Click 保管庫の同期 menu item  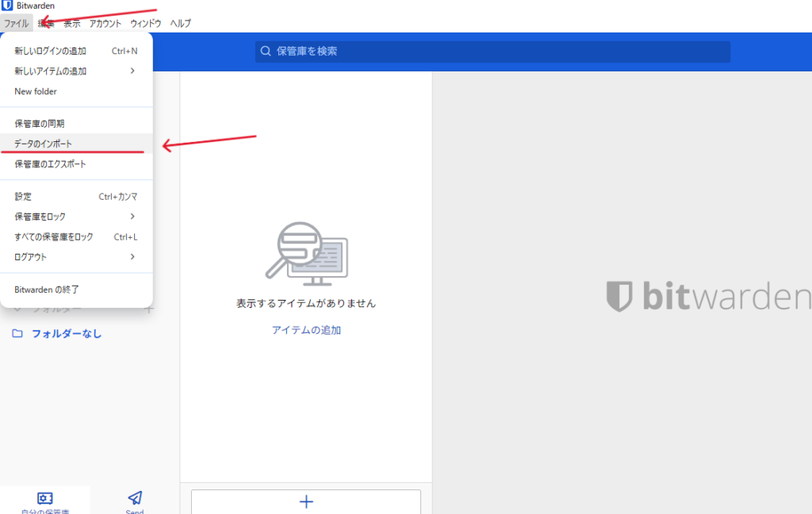(76, 123)
